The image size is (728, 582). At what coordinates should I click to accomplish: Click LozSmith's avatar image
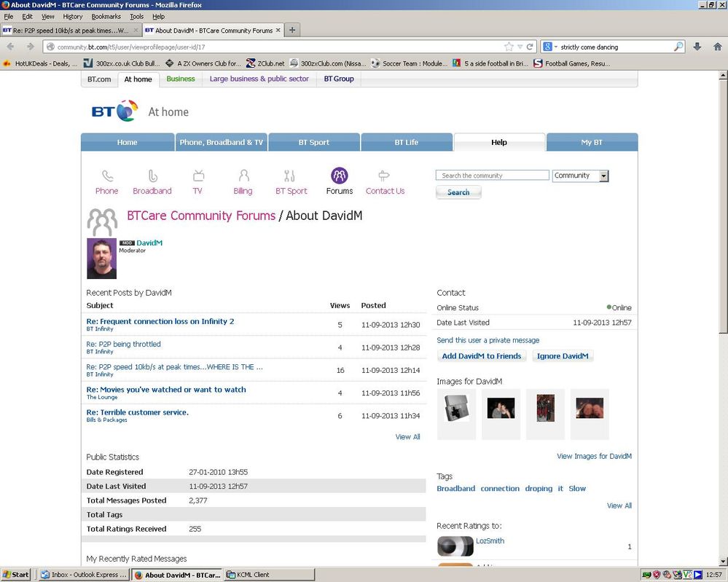tap(455, 546)
